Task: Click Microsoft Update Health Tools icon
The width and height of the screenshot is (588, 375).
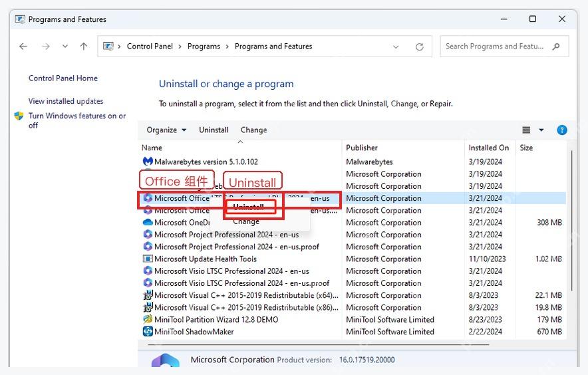Action: click(148, 259)
